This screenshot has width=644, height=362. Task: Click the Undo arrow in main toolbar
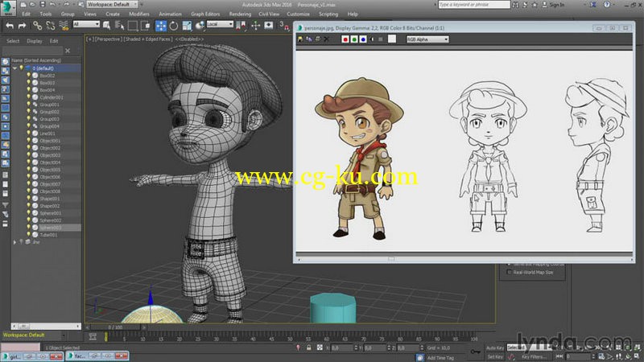point(10,26)
